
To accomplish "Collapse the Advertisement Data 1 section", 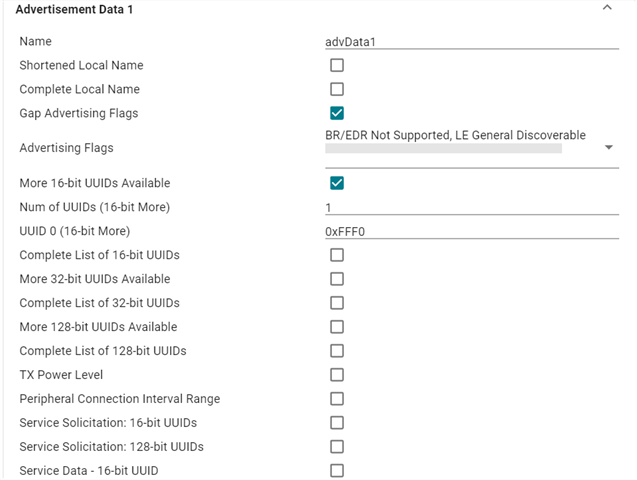I will click(x=607, y=7).
